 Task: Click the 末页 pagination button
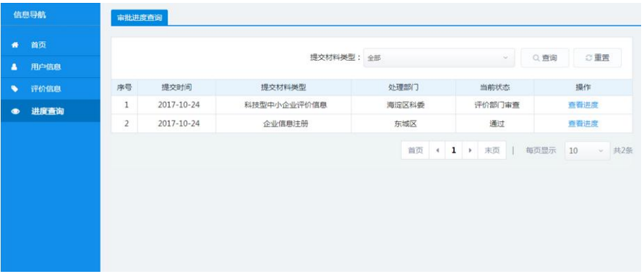point(492,150)
